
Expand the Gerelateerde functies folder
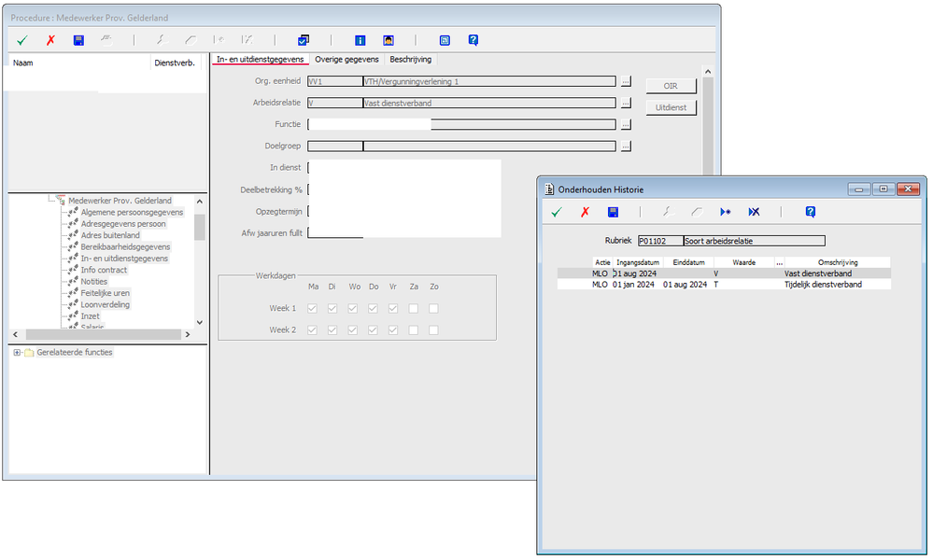pos(17,353)
